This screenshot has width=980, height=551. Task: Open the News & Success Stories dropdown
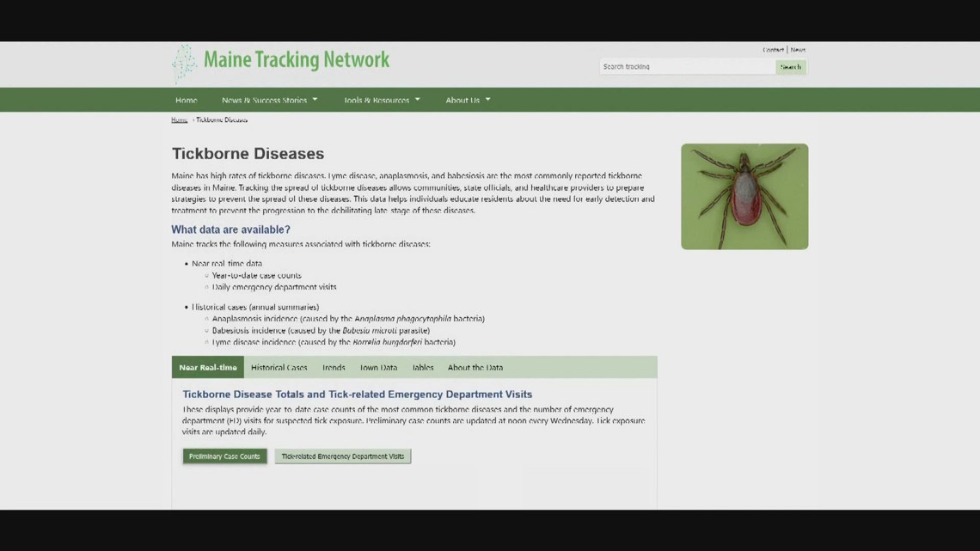coord(266,100)
